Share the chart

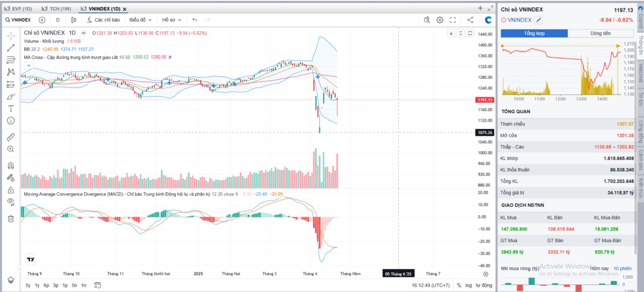tap(470, 20)
